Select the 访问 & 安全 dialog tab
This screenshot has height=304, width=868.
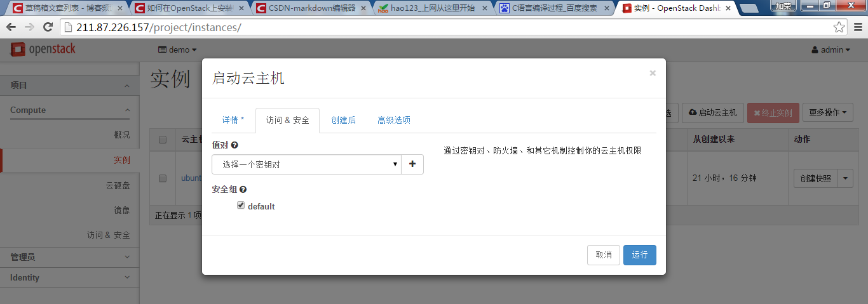(x=287, y=120)
